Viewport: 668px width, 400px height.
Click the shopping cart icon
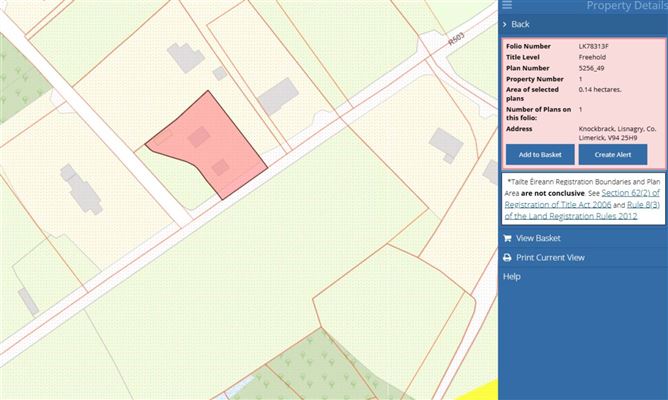(507, 238)
